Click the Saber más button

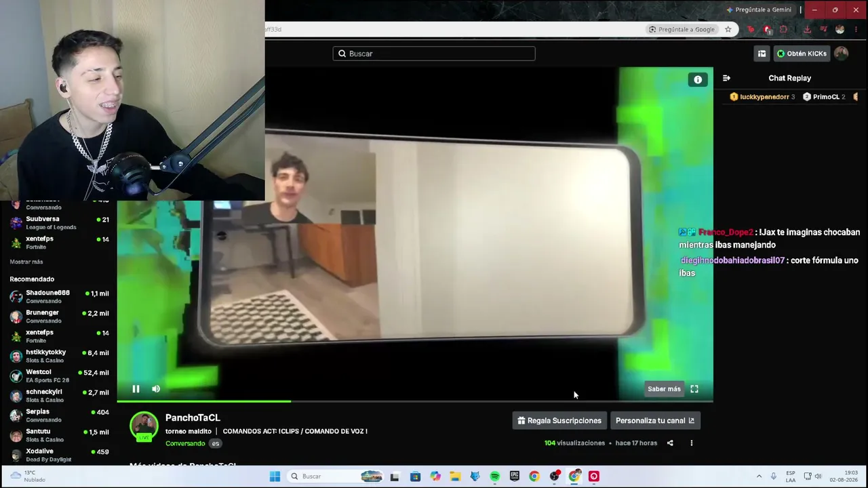pyautogui.click(x=664, y=389)
